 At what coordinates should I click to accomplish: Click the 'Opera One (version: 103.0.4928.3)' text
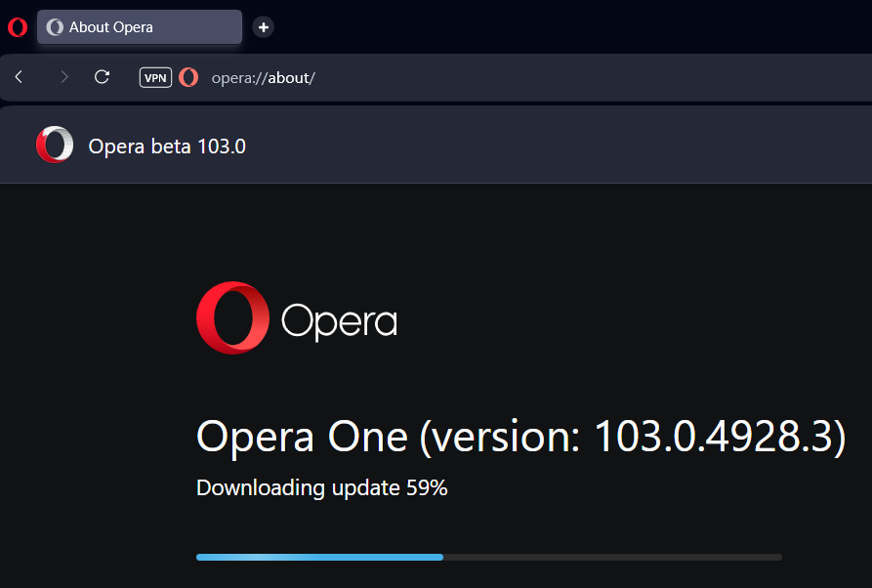(x=521, y=437)
